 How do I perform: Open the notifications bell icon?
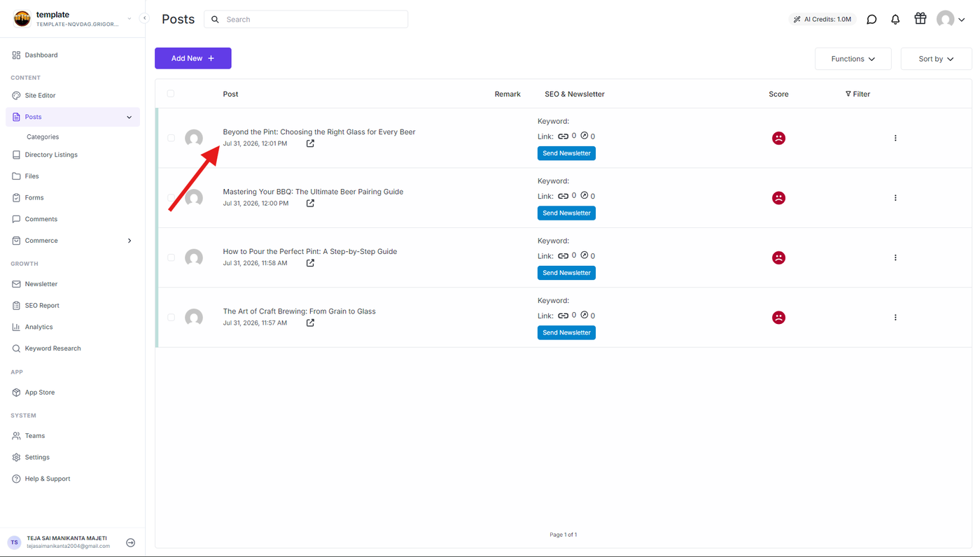[895, 20]
